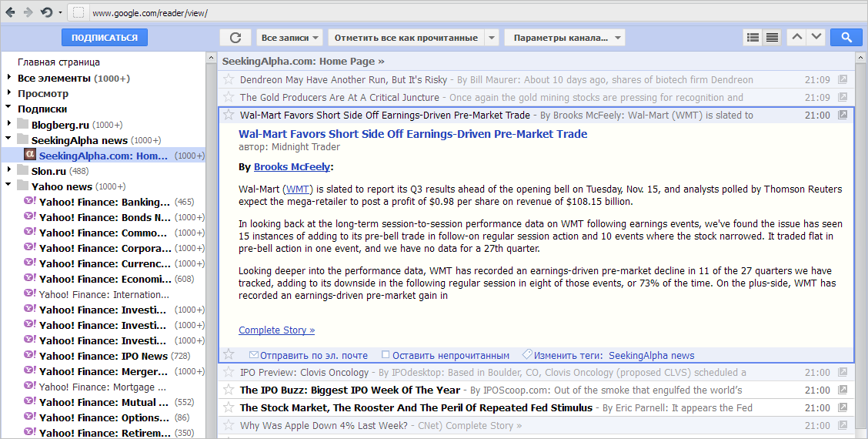
Task: Open original link for Gold Producers item
Action: pyautogui.click(x=843, y=97)
